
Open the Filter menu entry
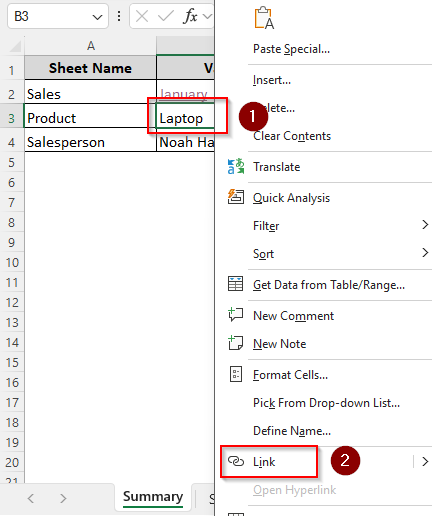click(266, 226)
